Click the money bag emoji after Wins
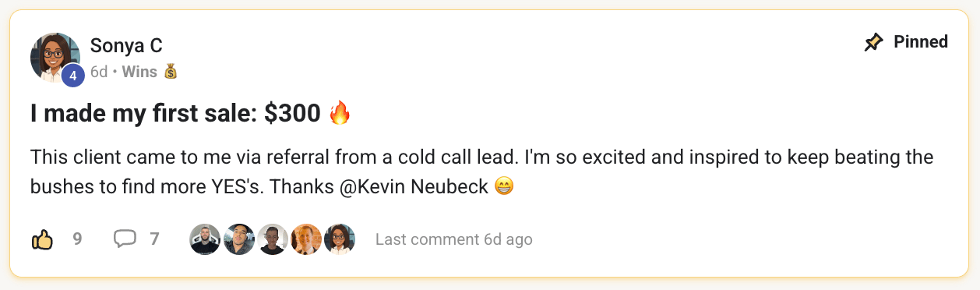This screenshot has height=290, width=980. click(171, 72)
